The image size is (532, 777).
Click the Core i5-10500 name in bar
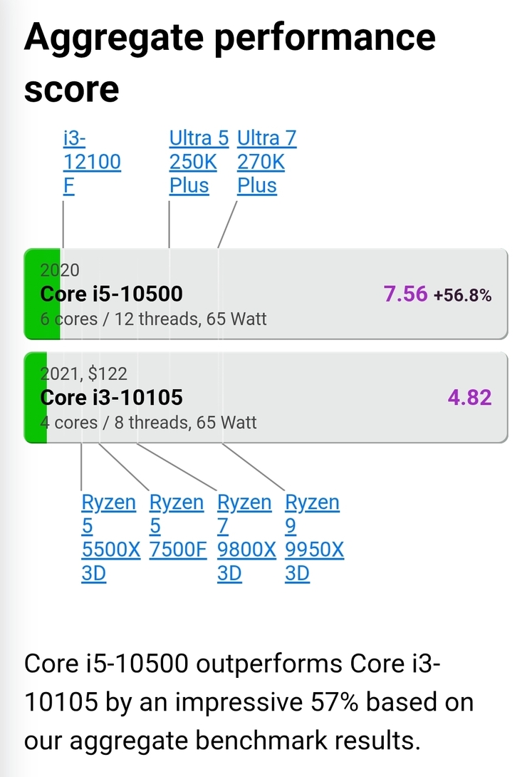click(x=111, y=294)
